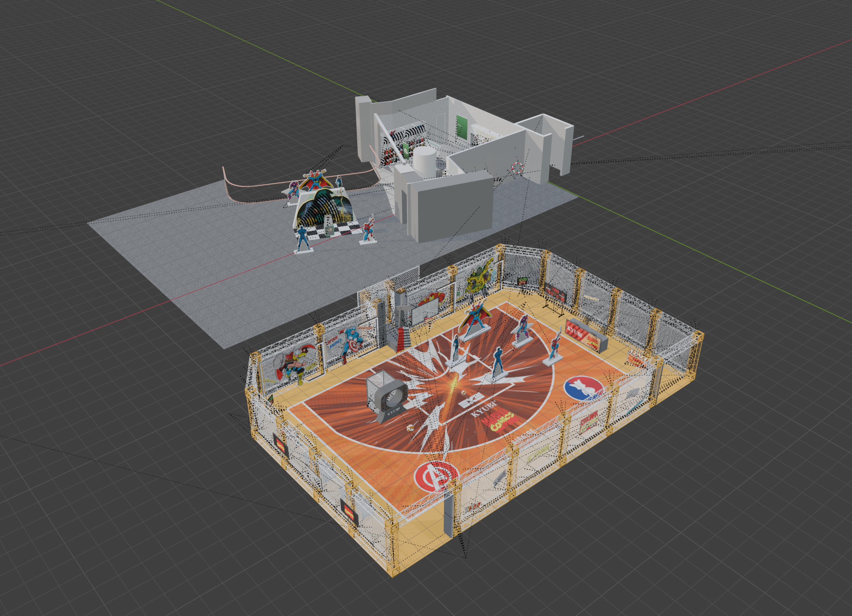This screenshot has height=616, width=852.
Task: Click the red, white and blue circular court logo
Action: click(x=583, y=388)
